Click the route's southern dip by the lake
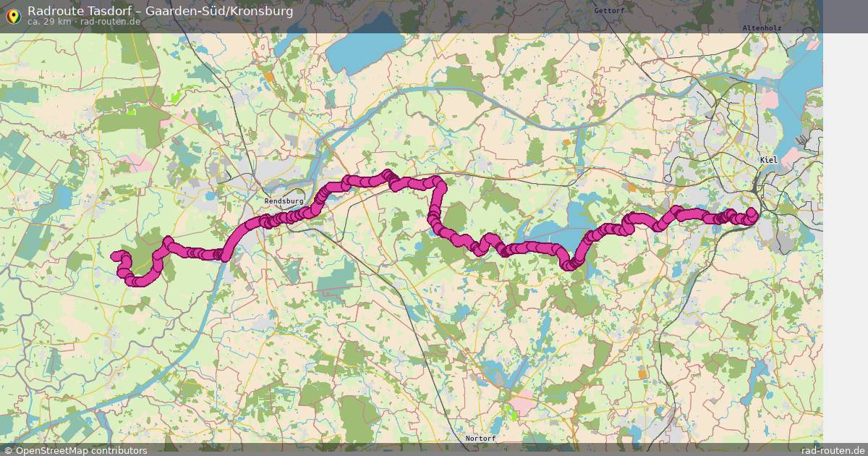The image size is (868, 456). (571, 264)
